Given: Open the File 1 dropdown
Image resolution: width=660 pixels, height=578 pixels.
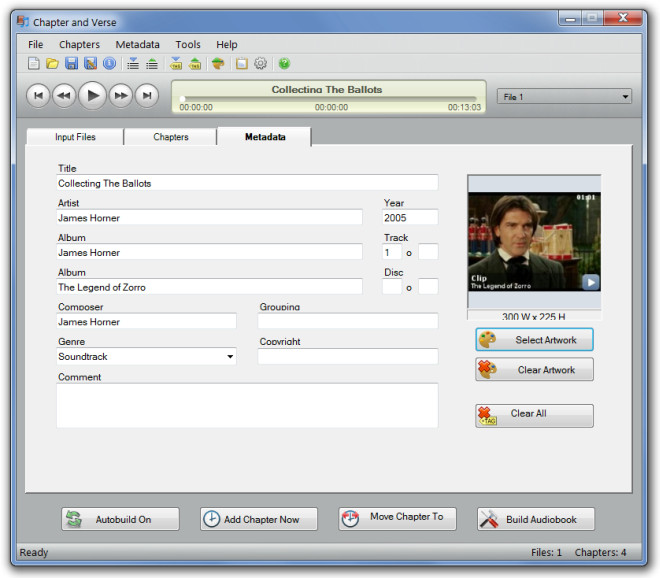Looking at the screenshot, I should pos(564,96).
